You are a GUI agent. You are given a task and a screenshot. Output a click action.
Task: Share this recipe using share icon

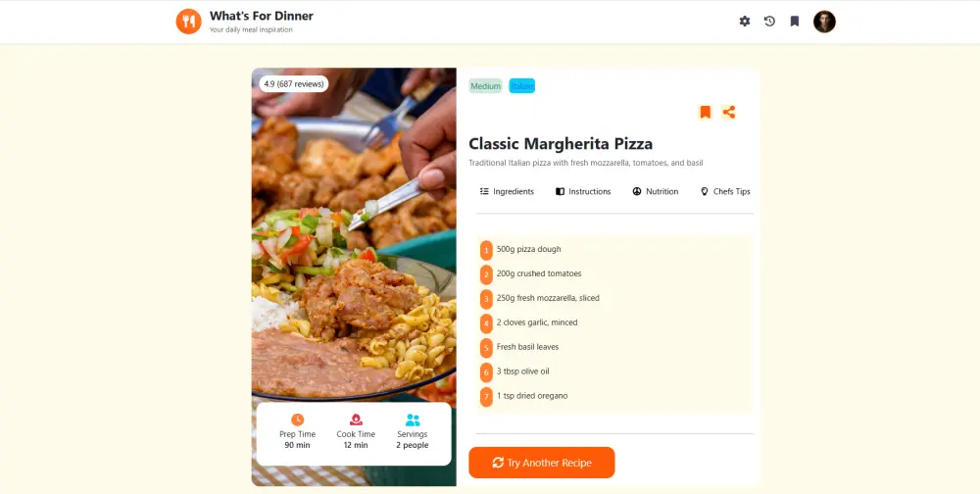[x=728, y=112]
